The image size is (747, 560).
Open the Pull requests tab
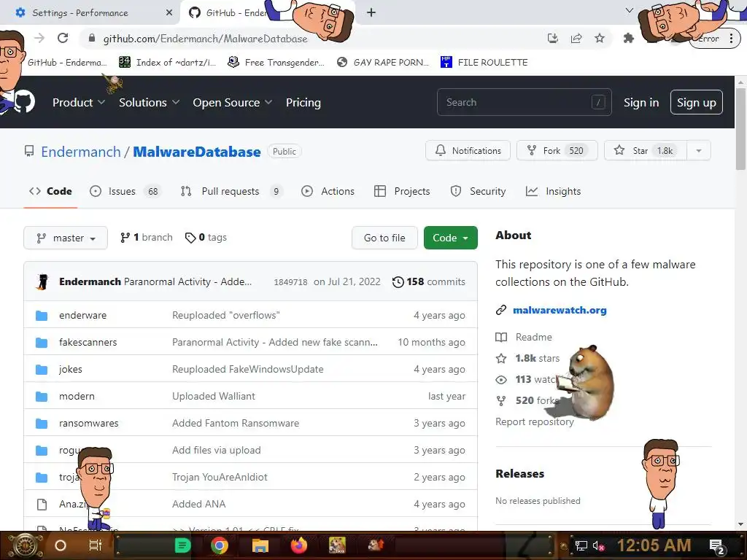click(231, 191)
